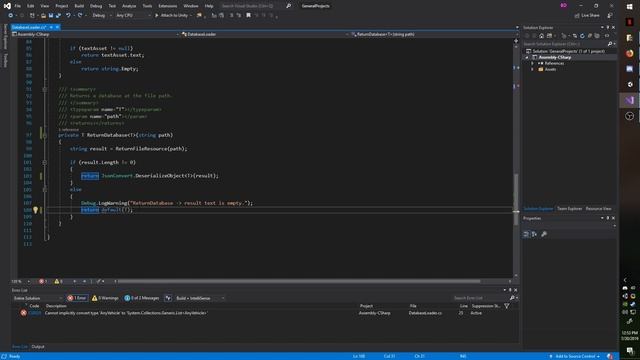This screenshot has height=360, width=640.
Task: Open the Entire Solution scope dropdown
Action: coord(38,298)
